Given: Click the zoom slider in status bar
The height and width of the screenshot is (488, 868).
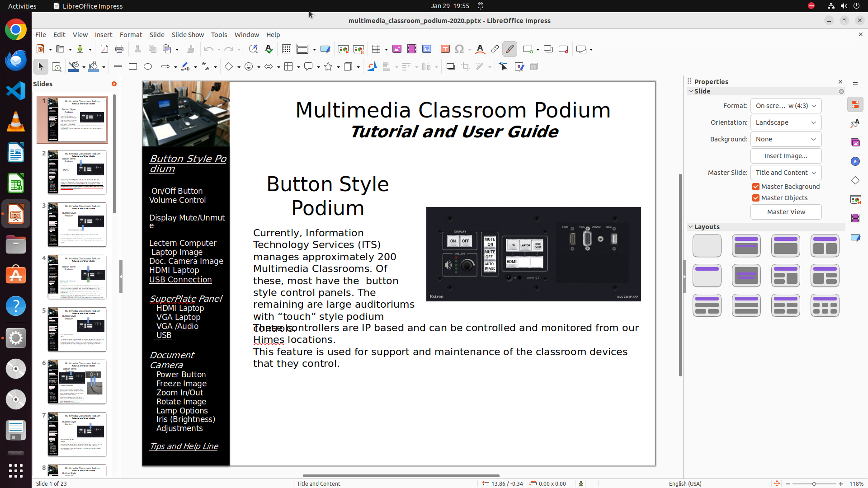Looking at the screenshot, I should coord(814,484).
